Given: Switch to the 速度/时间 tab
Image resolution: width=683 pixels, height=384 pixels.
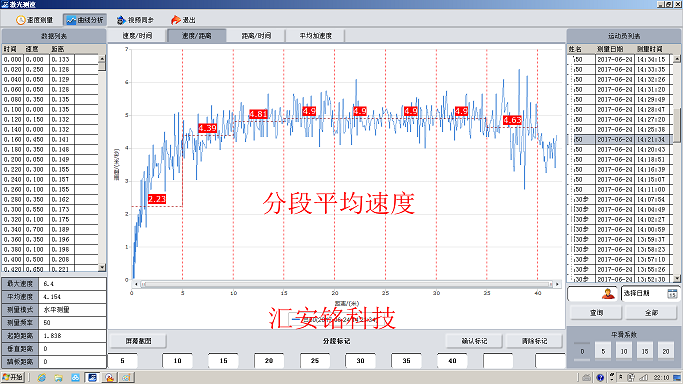Looking at the screenshot, I should pos(137,36).
